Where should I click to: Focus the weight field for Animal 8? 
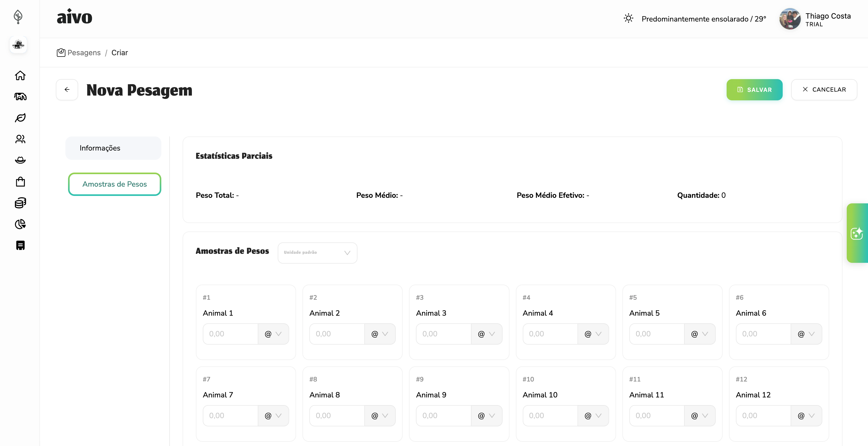(x=337, y=416)
